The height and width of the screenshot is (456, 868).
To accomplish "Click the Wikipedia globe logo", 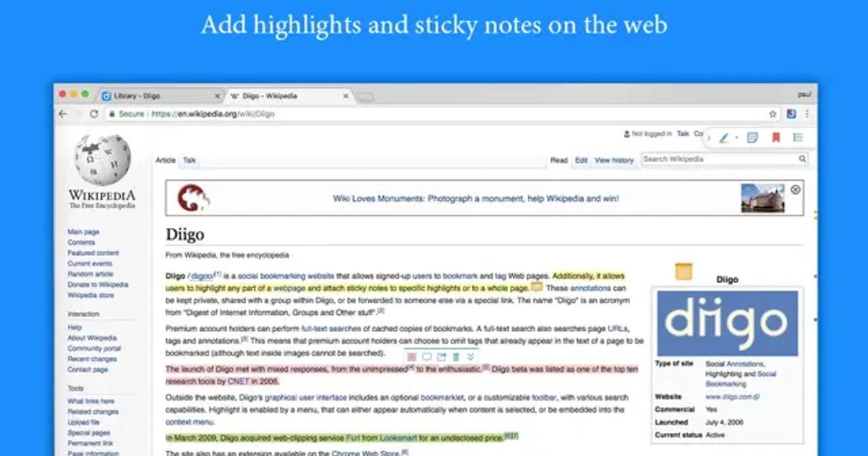I will pos(103,161).
